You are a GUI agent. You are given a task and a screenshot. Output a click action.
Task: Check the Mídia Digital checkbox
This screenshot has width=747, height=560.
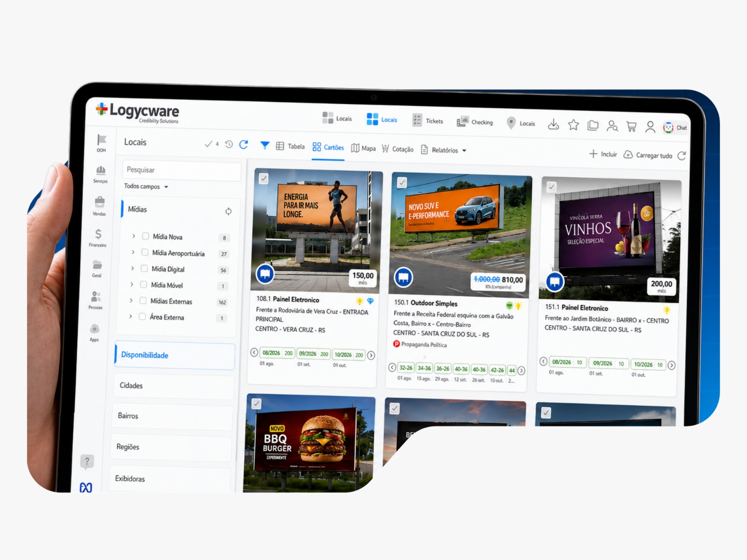pos(144,268)
